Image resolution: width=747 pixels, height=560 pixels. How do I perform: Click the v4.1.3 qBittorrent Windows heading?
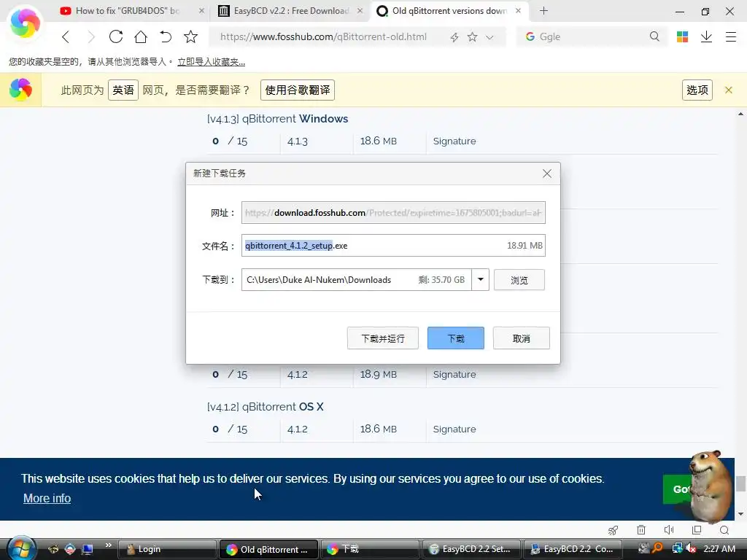[x=277, y=119]
